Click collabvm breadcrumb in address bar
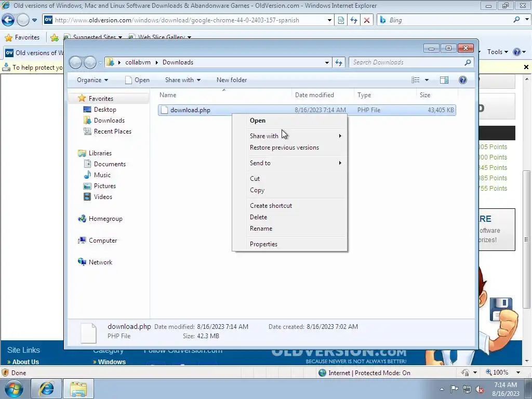Image resolution: width=532 pixels, height=399 pixels. tap(138, 62)
